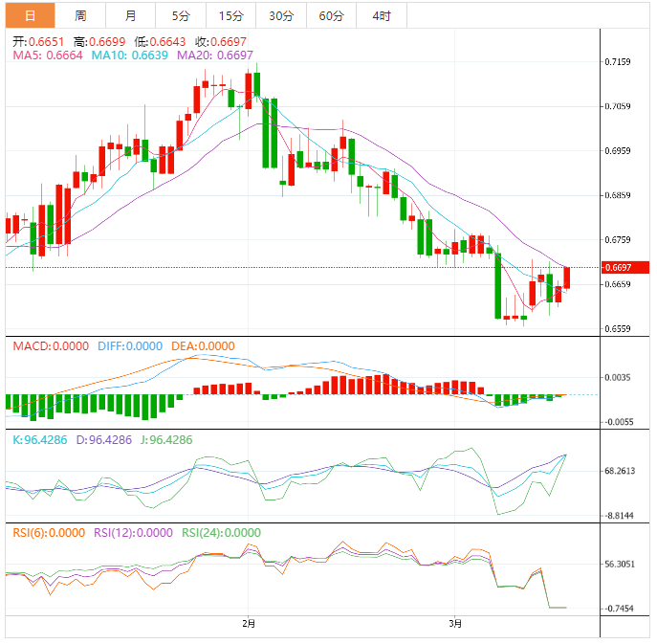This screenshot has width=657, height=644.
Task: Open the 月 monthly chart tab
Action: [x=130, y=15]
